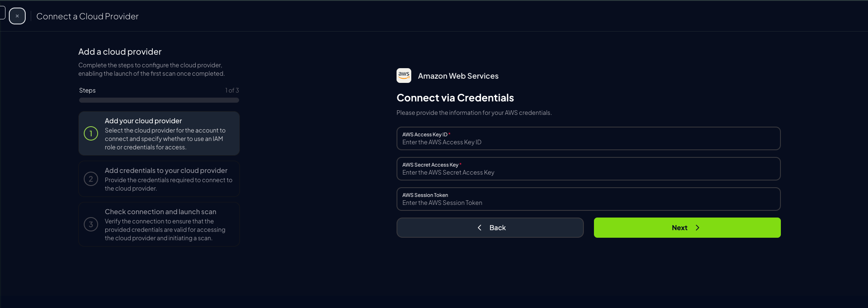Click the step 2 numbered circle

(x=91, y=178)
